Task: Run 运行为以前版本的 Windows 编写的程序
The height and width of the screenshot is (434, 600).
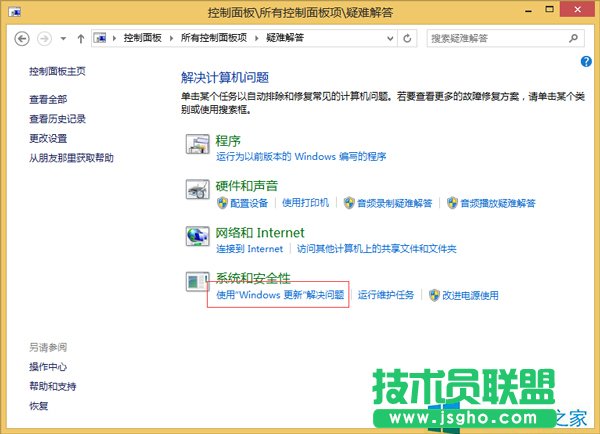Action: (301, 157)
